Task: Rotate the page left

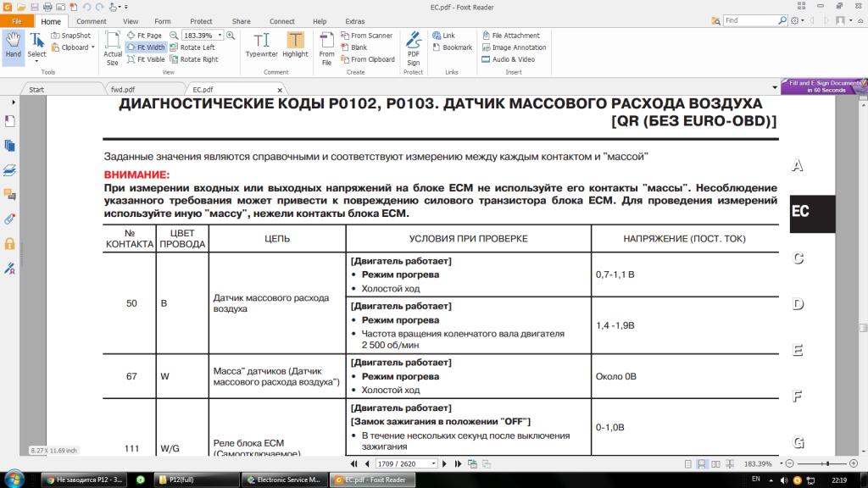Action: pyautogui.click(x=192, y=47)
